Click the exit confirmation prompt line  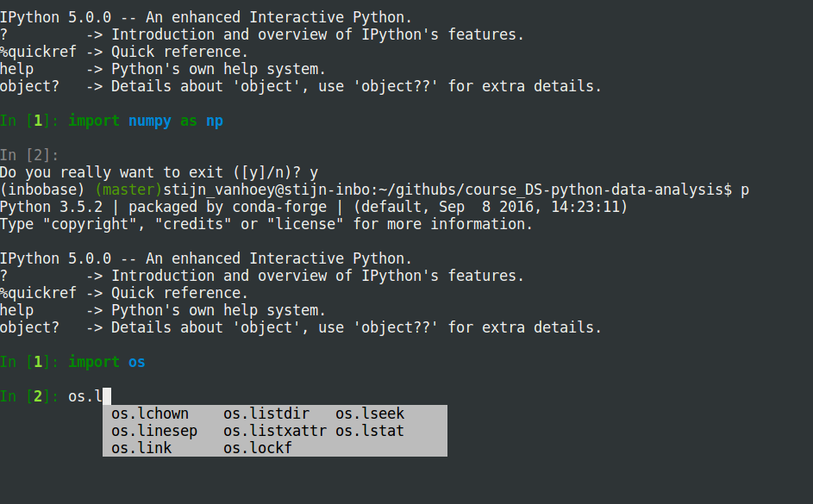click(159, 172)
